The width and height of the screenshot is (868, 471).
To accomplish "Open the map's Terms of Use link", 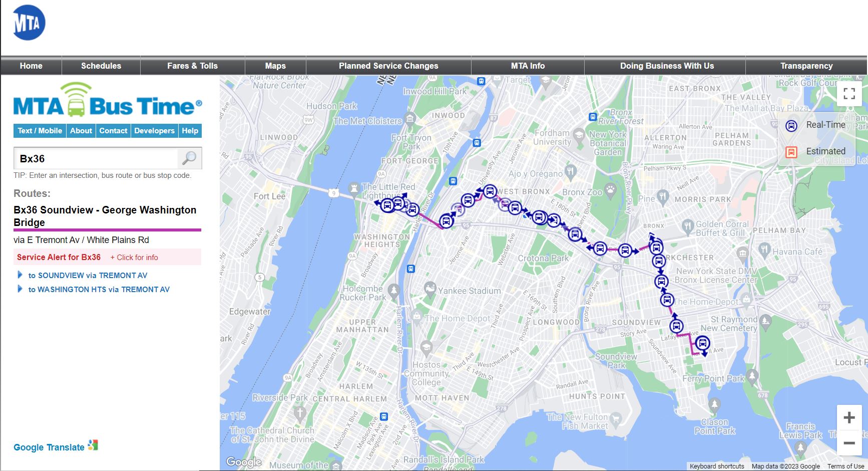I will point(845,466).
